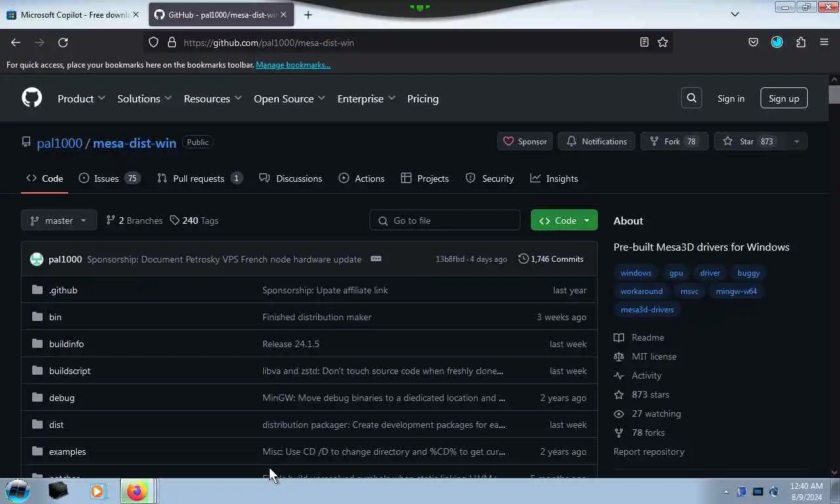Open the Actions tab
This screenshot has width=840, height=504.
tap(362, 178)
